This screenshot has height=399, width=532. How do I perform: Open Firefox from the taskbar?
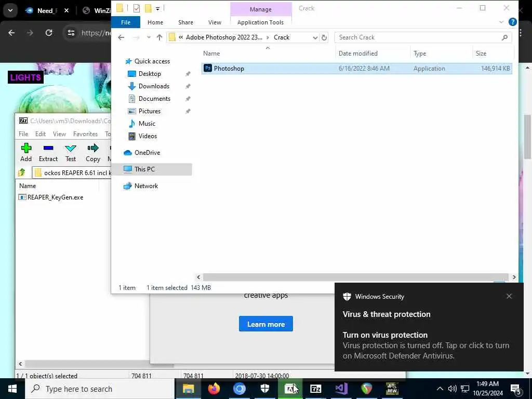[x=214, y=389]
